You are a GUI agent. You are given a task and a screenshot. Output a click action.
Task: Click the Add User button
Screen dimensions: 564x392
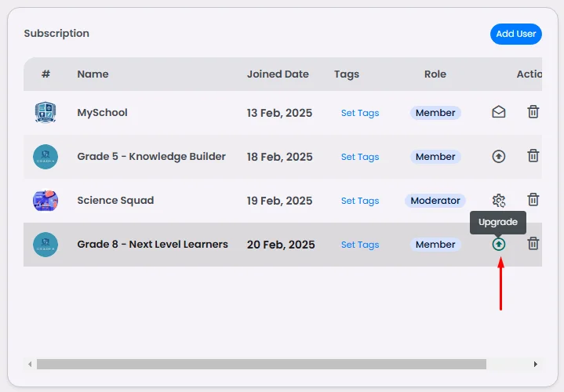(515, 34)
